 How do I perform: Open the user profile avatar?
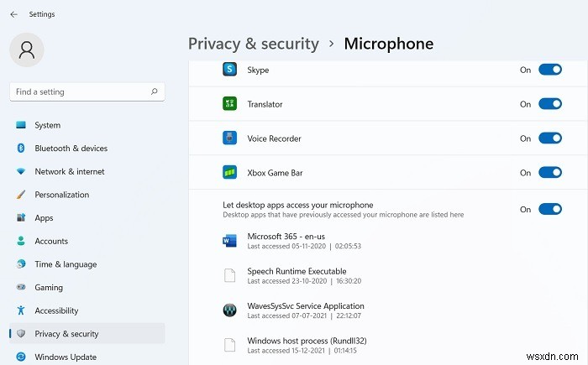pyautogui.click(x=27, y=50)
